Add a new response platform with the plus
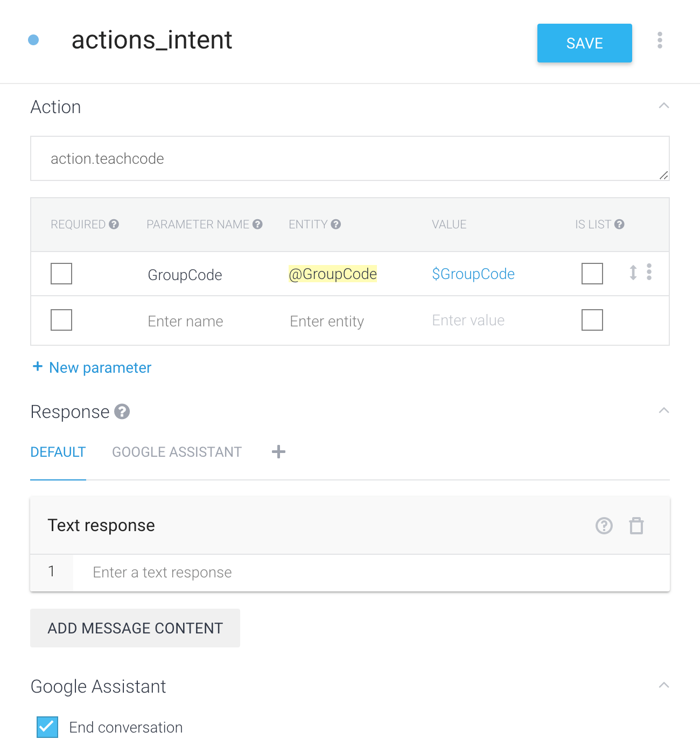Viewport: 700px width, 753px height. [278, 452]
